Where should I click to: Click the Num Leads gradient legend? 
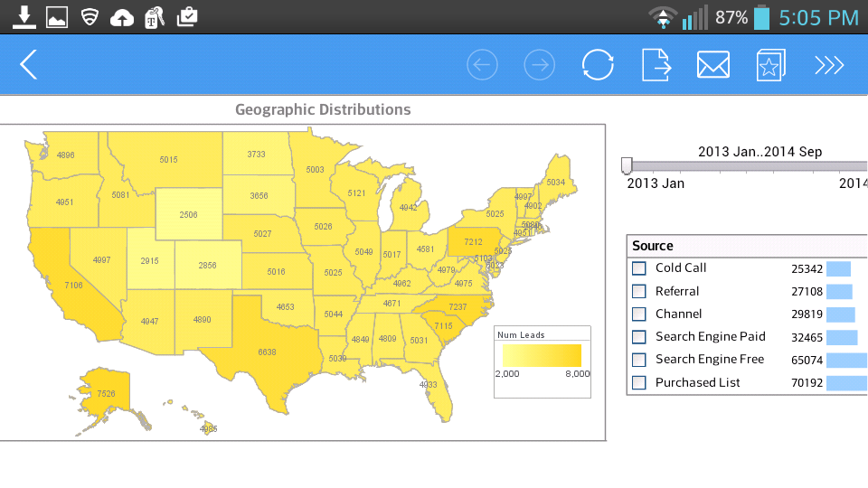pos(542,355)
